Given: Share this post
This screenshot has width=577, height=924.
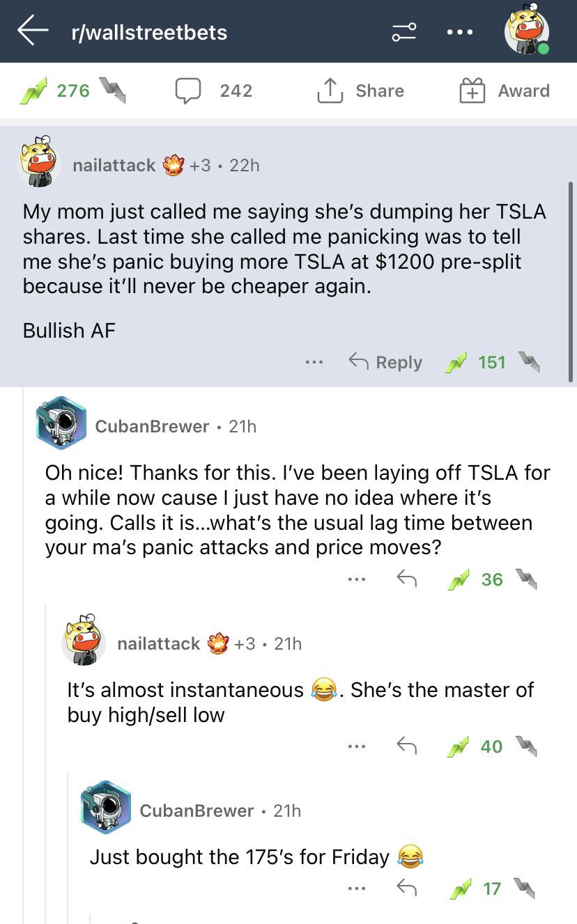Looking at the screenshot, I should point(360,91).
